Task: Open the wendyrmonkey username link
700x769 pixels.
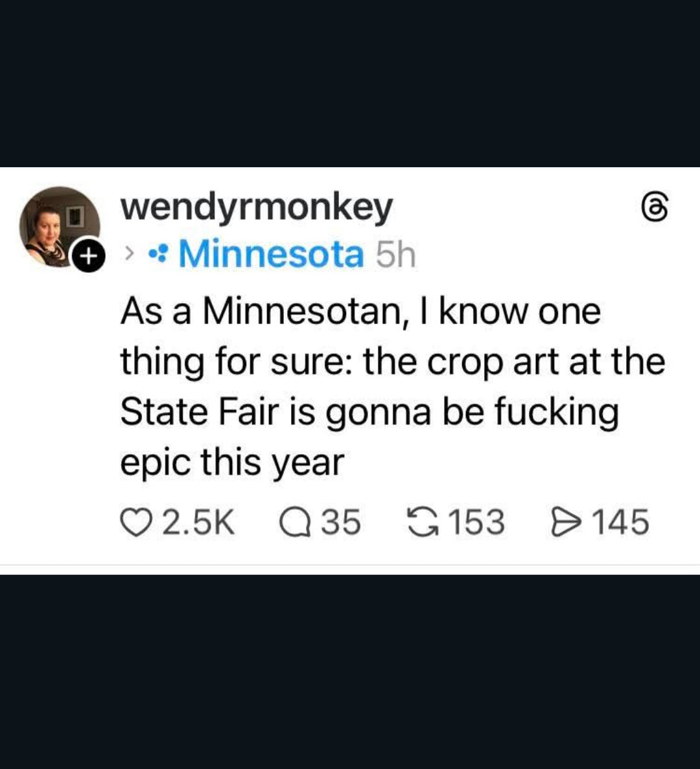Action: (x=257, y=207)
